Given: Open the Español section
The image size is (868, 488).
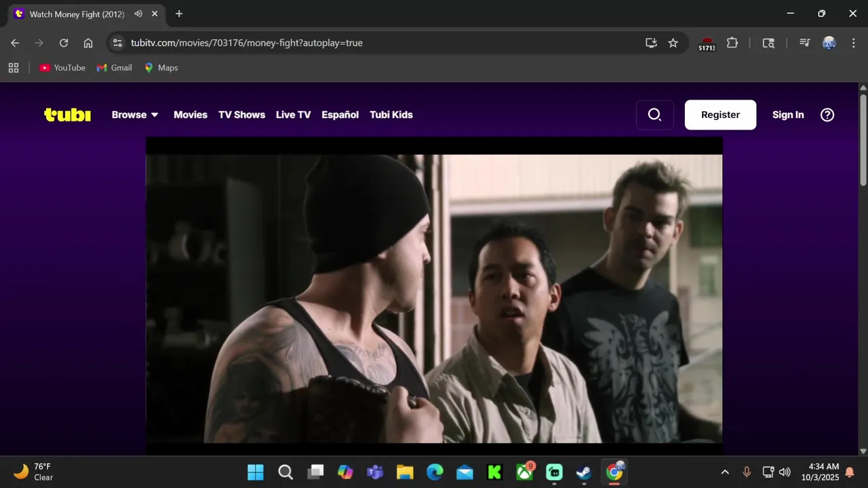Looking at the screenshot, I should (x=340, y=115).
